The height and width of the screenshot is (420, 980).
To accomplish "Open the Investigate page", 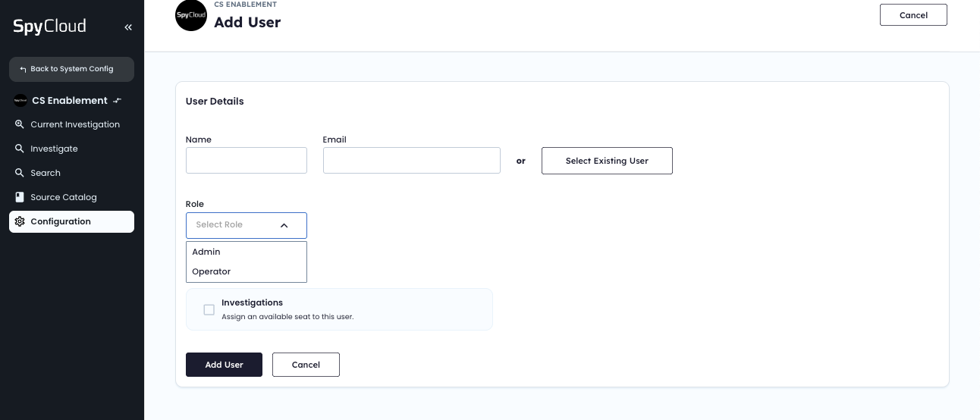I will (x=71, y=149).
